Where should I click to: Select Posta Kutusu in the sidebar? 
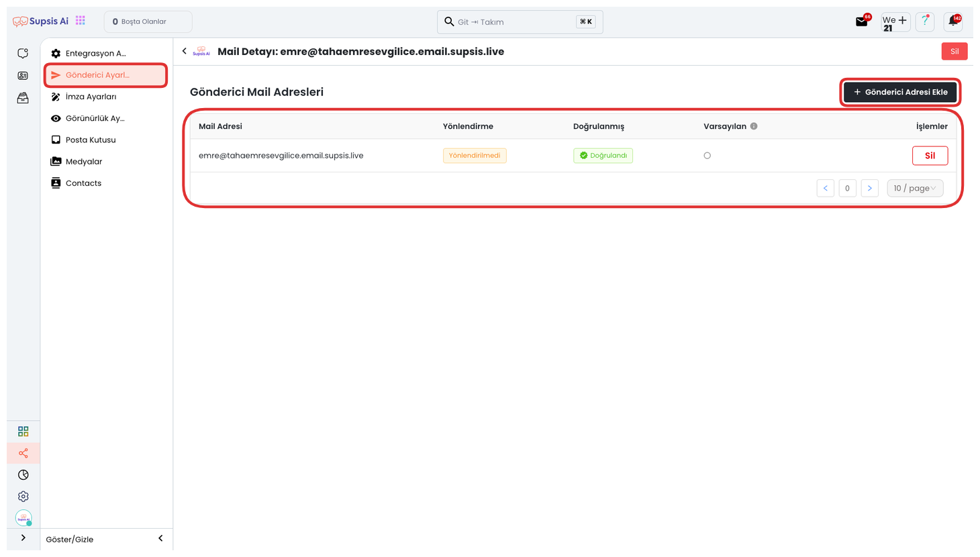click(x=91, y=140)
